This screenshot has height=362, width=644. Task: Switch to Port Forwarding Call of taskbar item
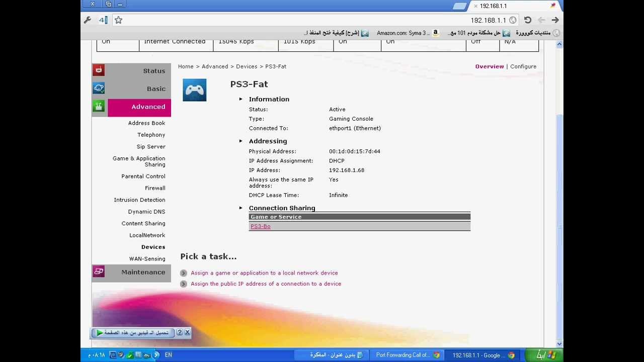408,355
